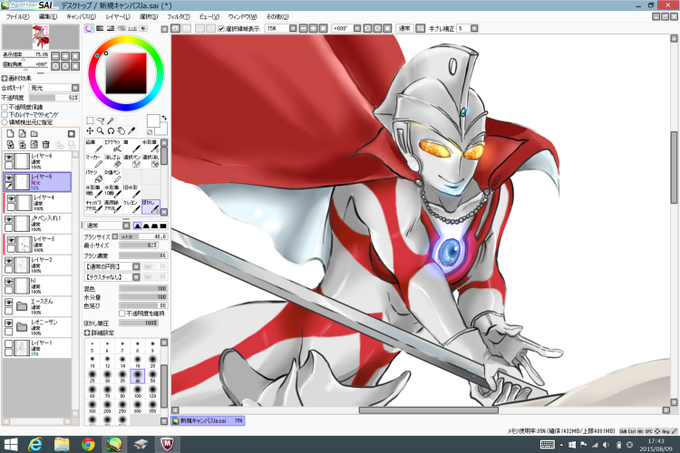Choose the marker (マーカー) tool

point(93,161)
